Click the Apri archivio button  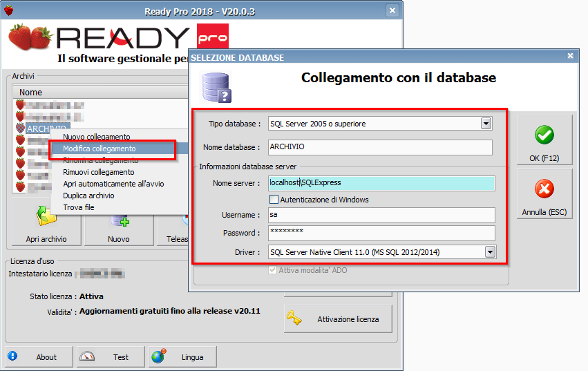(46, 221)
